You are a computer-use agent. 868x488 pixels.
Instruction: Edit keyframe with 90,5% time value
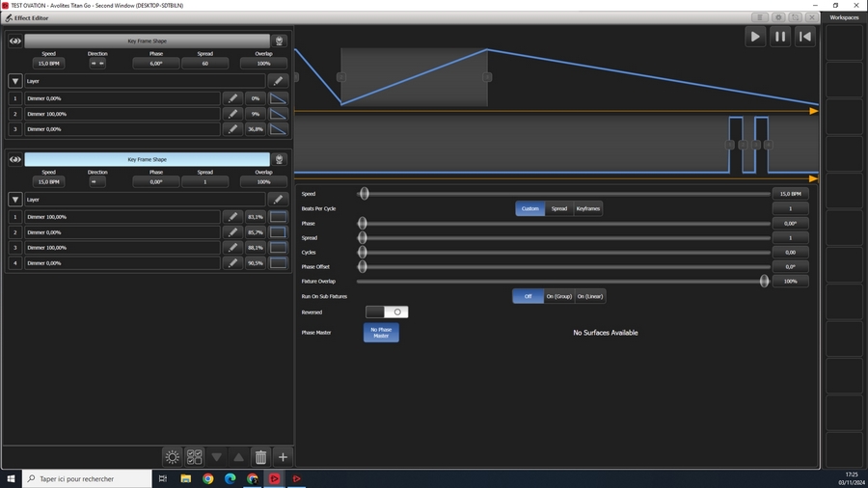point(232,263)
